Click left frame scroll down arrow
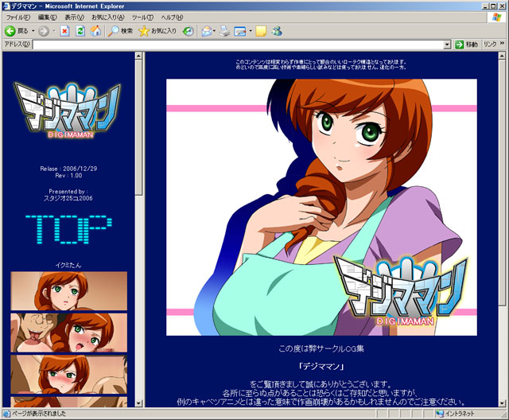 pyautogui.click(x=138, y=403)
